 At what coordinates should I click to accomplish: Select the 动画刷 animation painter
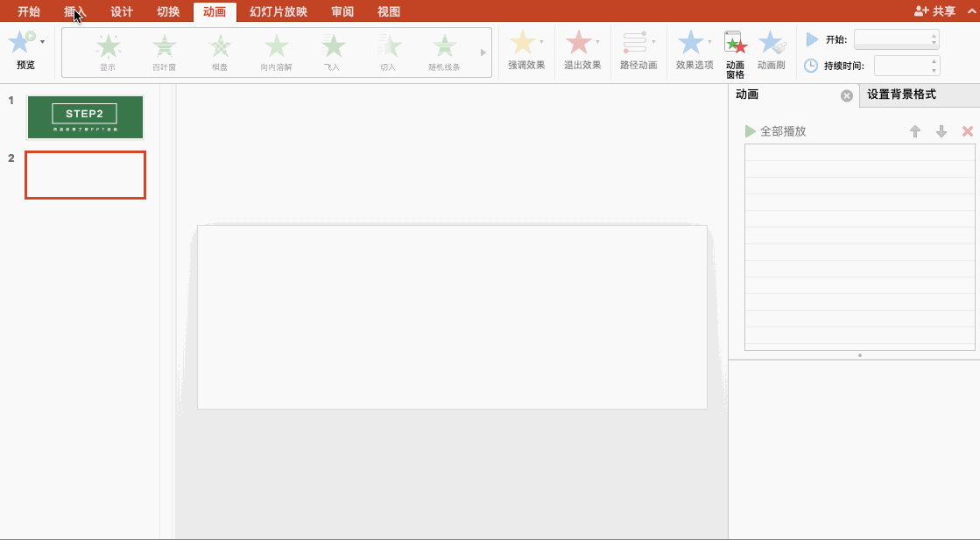[x=772, y=50]
